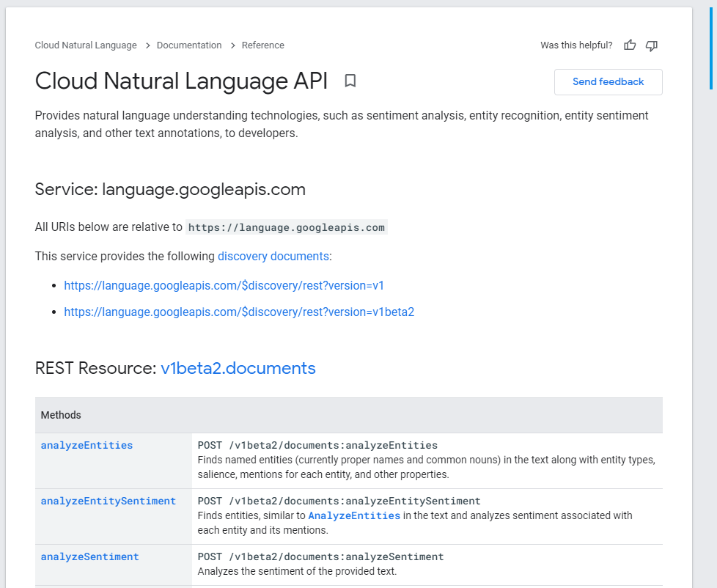Open the Reference breadcrumb link
Viewport: 717px width, 588px height.
tap(262, 45)
